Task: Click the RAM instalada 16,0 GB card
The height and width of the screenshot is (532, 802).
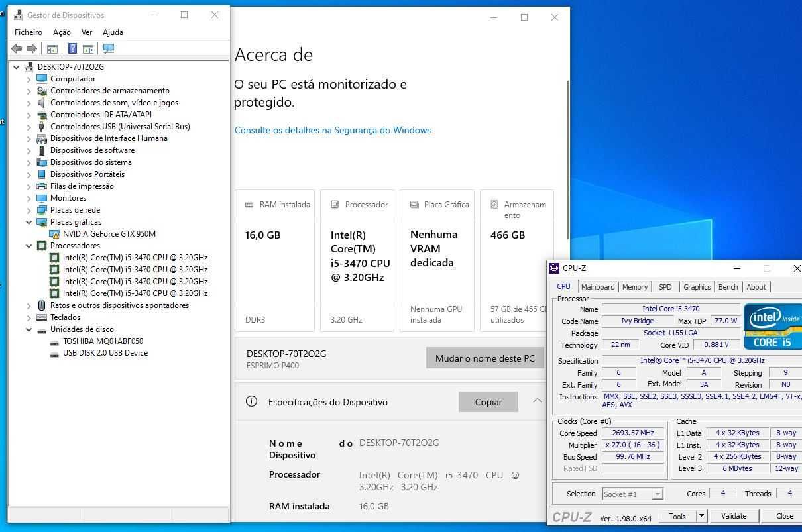Action: pyautogui.click(x=275, y=260)
